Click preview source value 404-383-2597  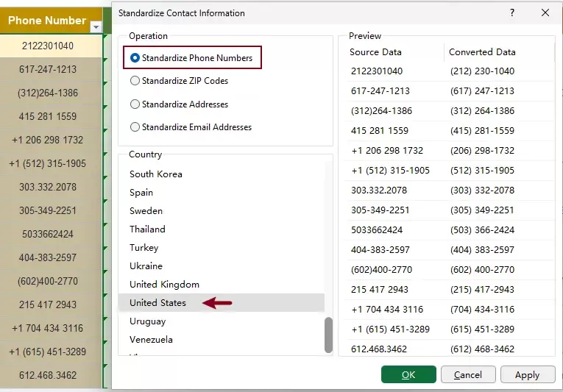click(380, 250)
